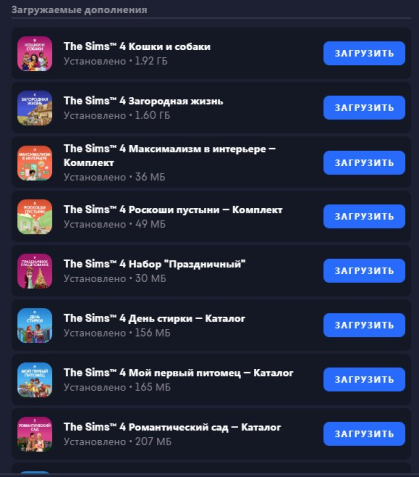Viewport: 419px width, 477px height.
Task: Open the Максимализм в интерьере pack icon
Action: [x=35, y=163]
